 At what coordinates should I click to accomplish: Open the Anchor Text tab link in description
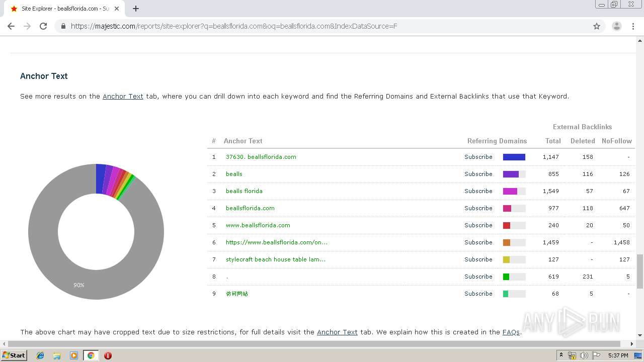pyautogui.click(x=123, y=96)
